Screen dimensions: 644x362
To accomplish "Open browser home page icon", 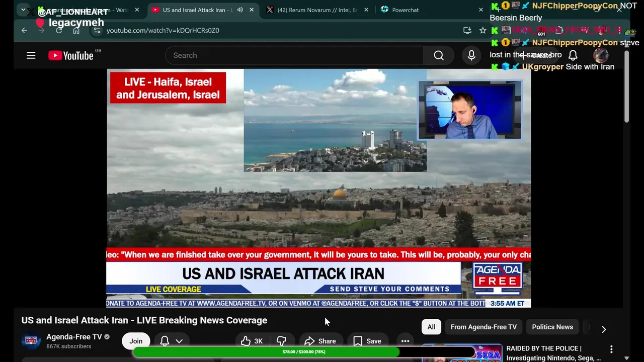I will pos(76,30).
